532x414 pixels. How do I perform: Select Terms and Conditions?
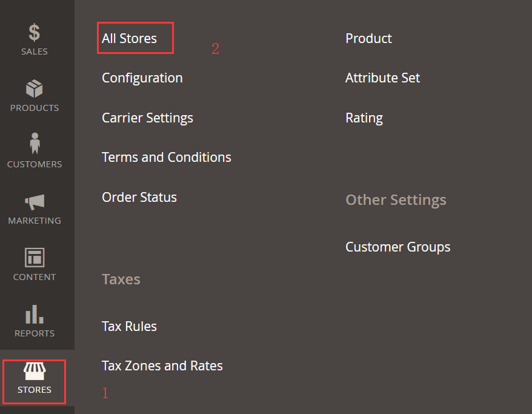[x=166, y=157]
